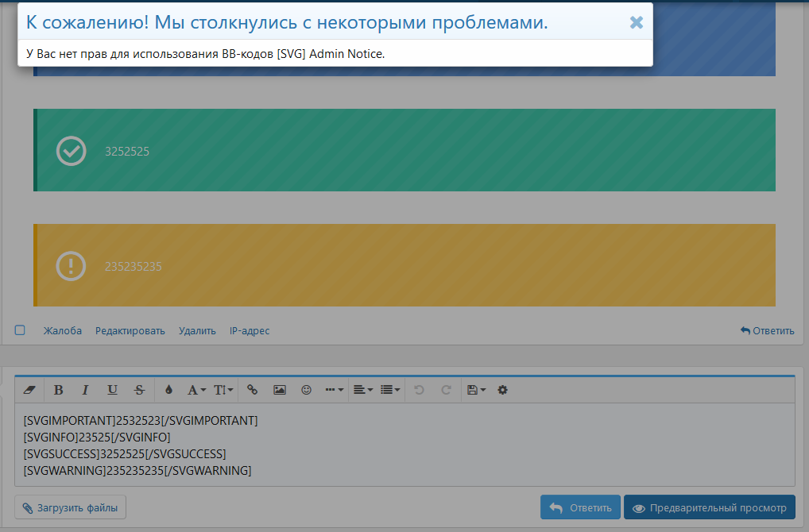Click the Insert image icon
This screenshot has width=809, height=532.
click(280, 390)
